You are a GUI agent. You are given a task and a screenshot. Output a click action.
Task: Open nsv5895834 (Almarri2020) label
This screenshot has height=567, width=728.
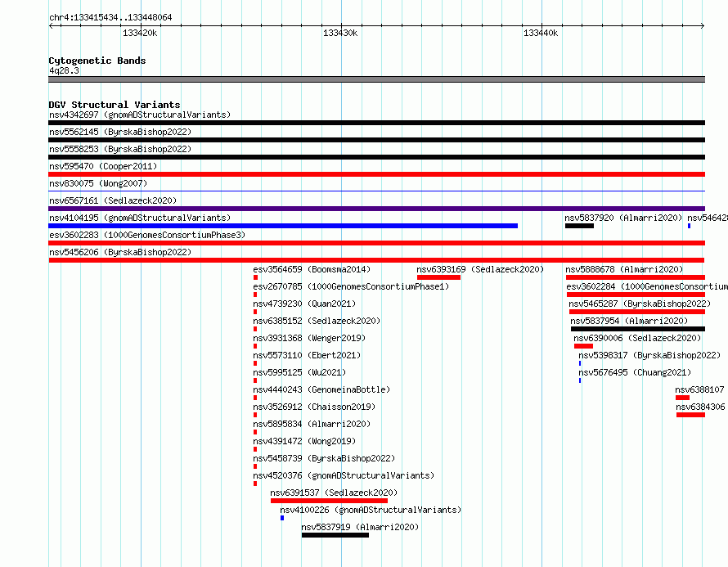pos(312,424)
